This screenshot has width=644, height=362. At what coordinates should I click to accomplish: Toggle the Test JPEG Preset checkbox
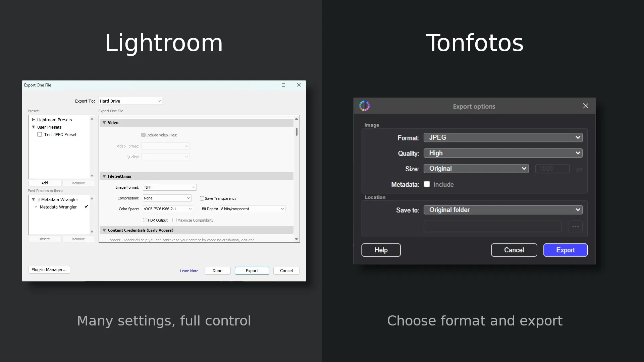coord(40,134)
